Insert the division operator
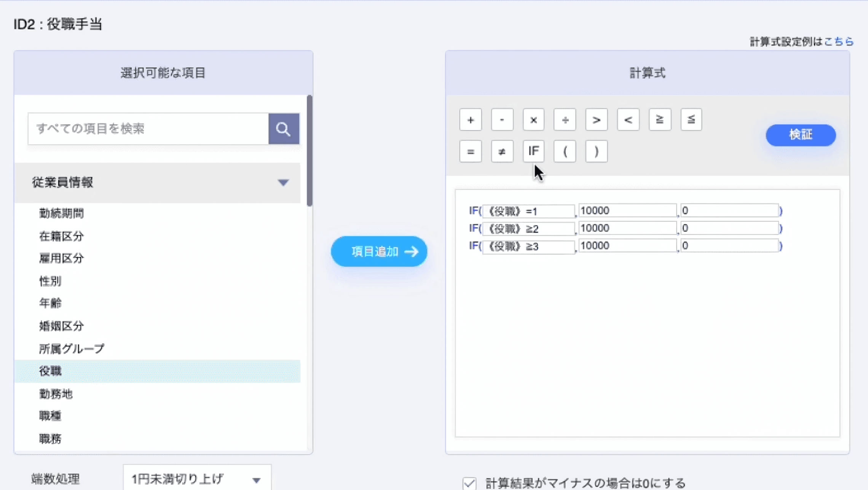The image size is (868, 490). click(x=565, y=120)
